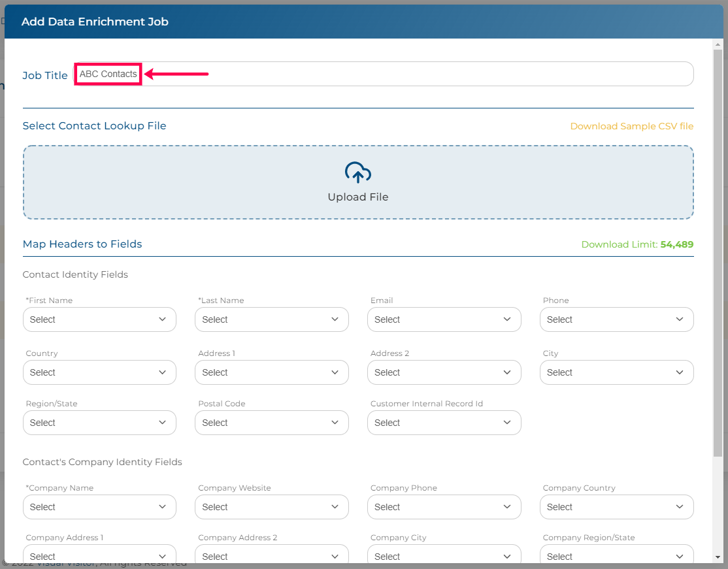Screen dimensions: 728x569
Task: Select a header for Address 1 dropdown
Action: 272,372
